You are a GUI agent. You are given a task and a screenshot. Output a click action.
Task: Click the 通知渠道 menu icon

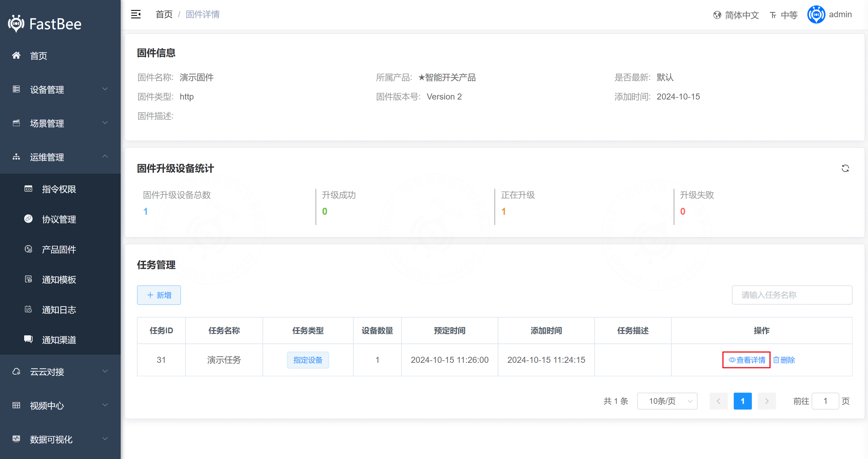(28, 339)
